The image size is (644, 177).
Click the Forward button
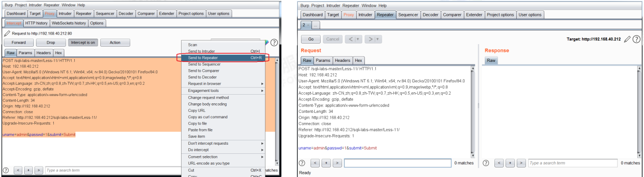click(18, 42)
